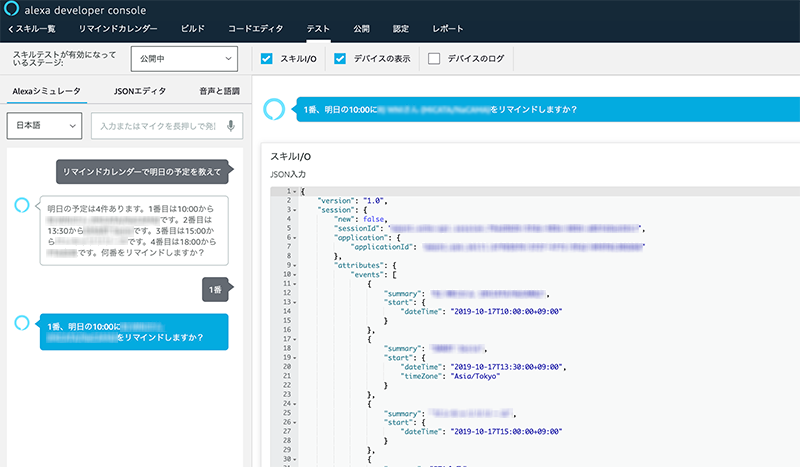The height and width of the screenshot is (467, 800).
Task: Open the 公開中 stage dropdown
Action: click(184, 59)
